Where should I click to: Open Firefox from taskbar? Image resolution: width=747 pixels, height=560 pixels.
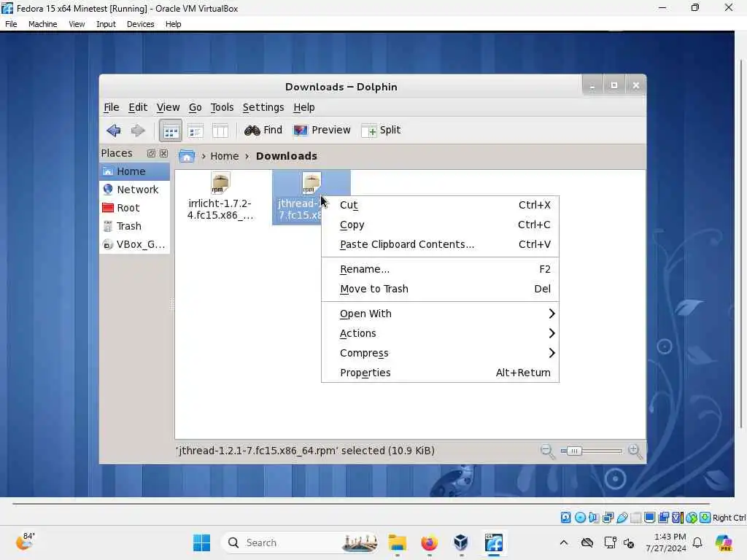tap(429, 542)
